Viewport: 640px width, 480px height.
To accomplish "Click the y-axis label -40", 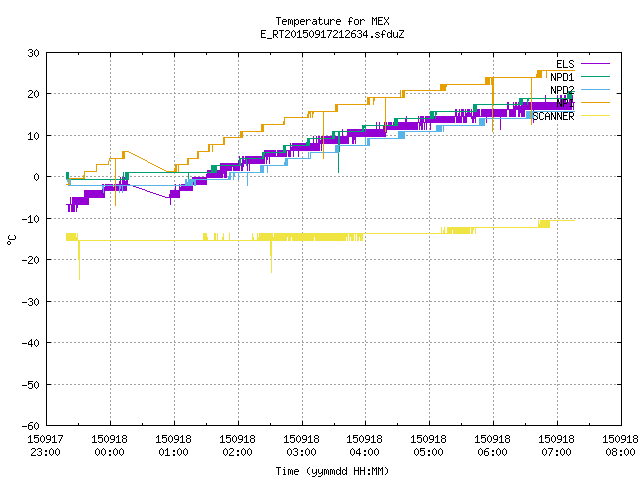I will point(31,343).
